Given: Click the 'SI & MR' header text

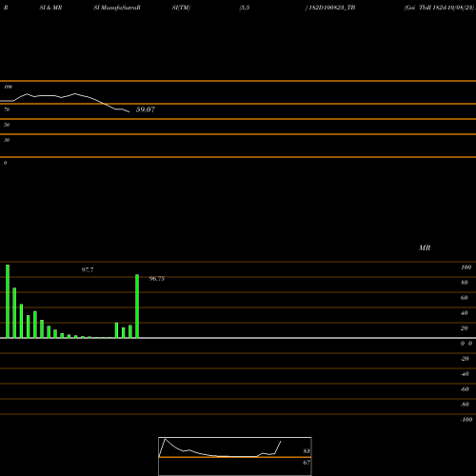Looking at the screenshot, I should click(x=50, y=8).
